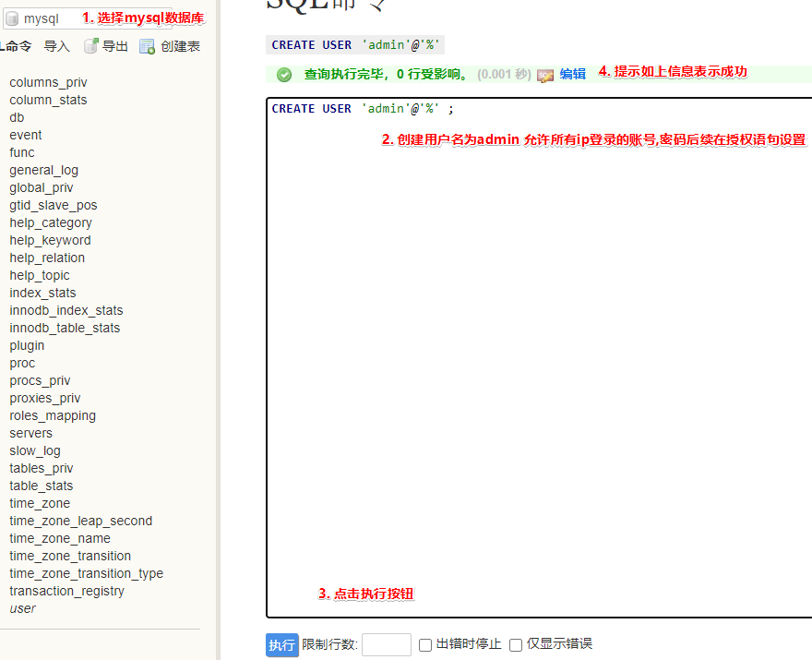Open the time_zone_name table
Screen dimensions: 812x660
click(60, 539)
